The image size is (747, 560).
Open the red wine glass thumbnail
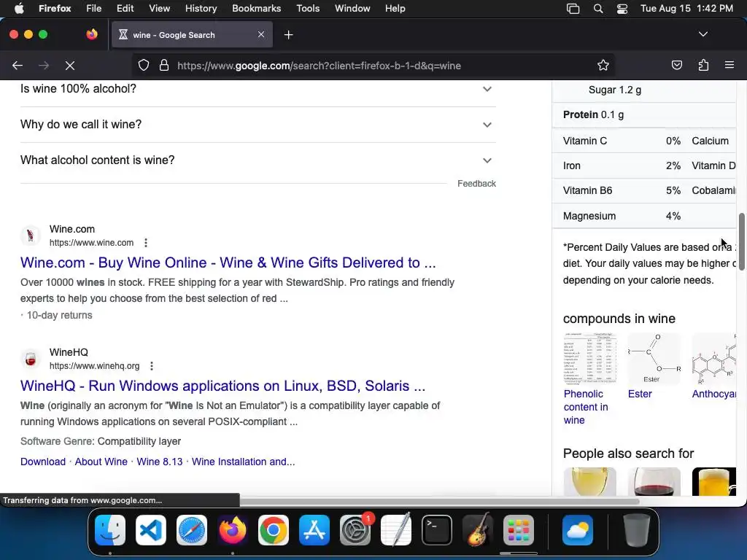[654, 481]
